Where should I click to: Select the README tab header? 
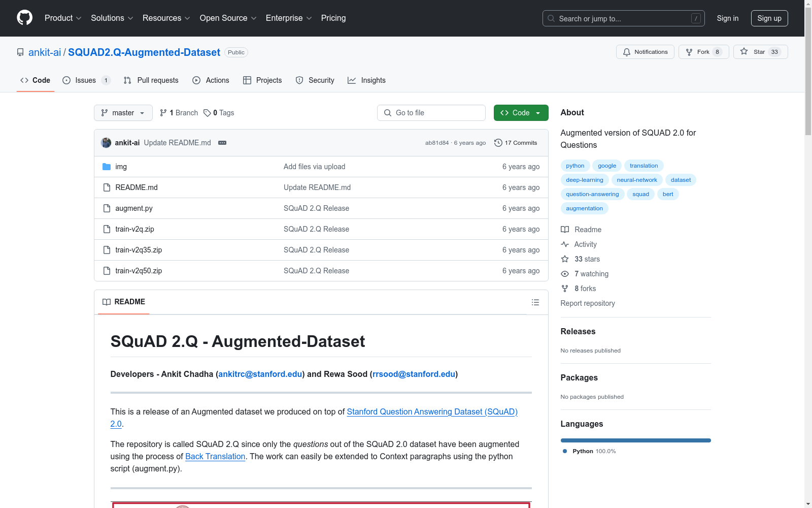click(124, 302)
